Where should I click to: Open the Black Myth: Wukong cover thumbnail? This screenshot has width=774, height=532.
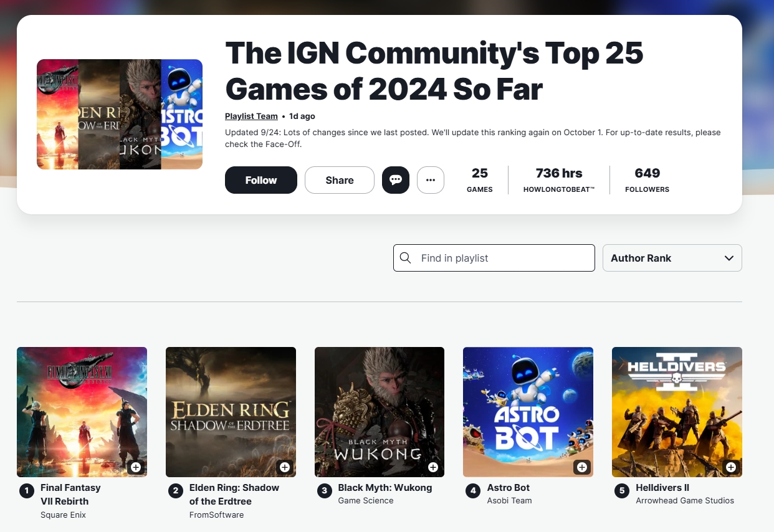(x=380, y=412)
